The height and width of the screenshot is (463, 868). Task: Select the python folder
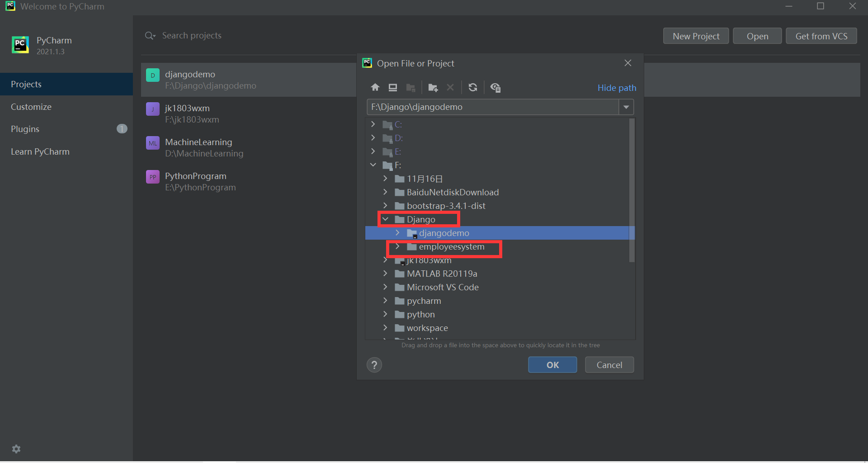(420, 314)
